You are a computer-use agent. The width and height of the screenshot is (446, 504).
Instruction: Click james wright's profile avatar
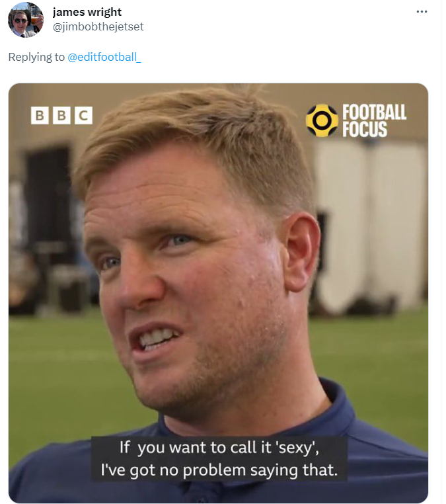point(26,20)
